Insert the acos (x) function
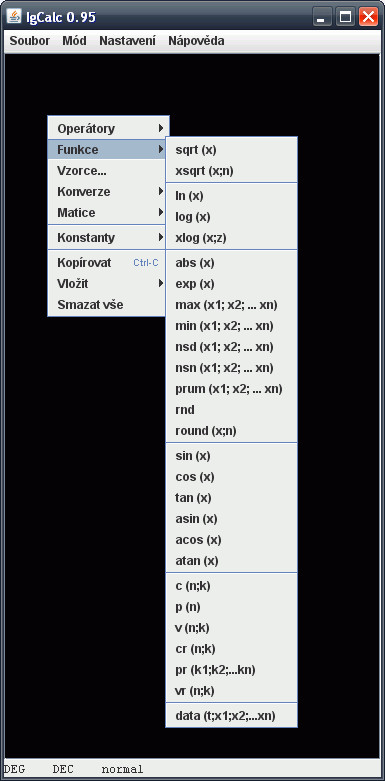 click(x=232, y=539)
